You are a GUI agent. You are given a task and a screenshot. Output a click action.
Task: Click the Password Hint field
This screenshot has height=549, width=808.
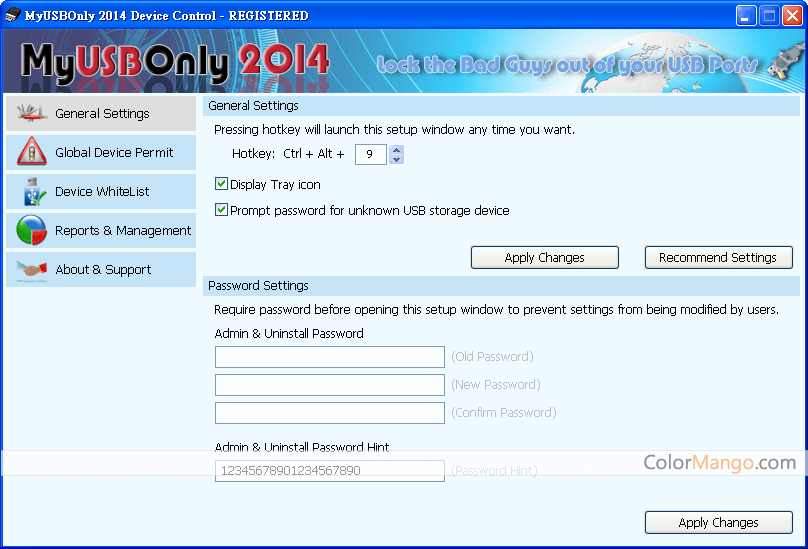point(330,471)
